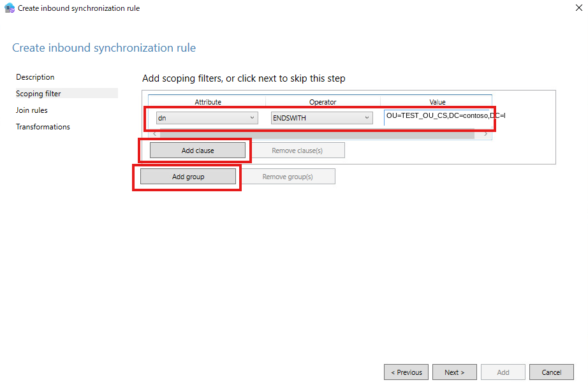Click the Operator column header
The width and height of the screenshot is (588, 387).
(323, 102)
